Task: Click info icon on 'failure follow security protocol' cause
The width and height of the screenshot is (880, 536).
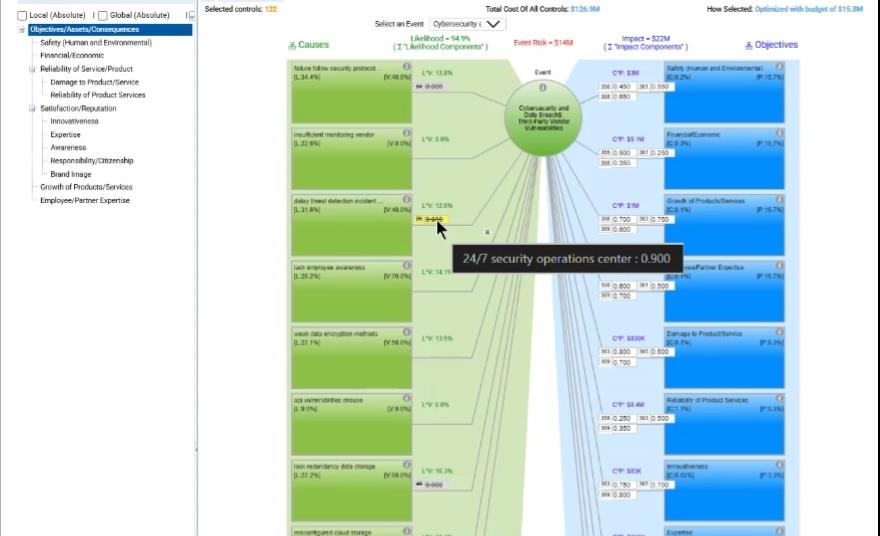Action: [407, 66]
